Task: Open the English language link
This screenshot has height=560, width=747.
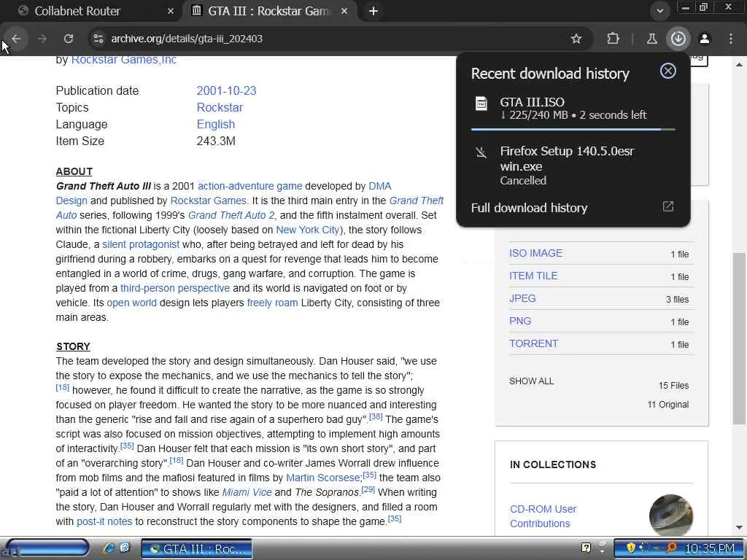Action: (x=216, y=124)
